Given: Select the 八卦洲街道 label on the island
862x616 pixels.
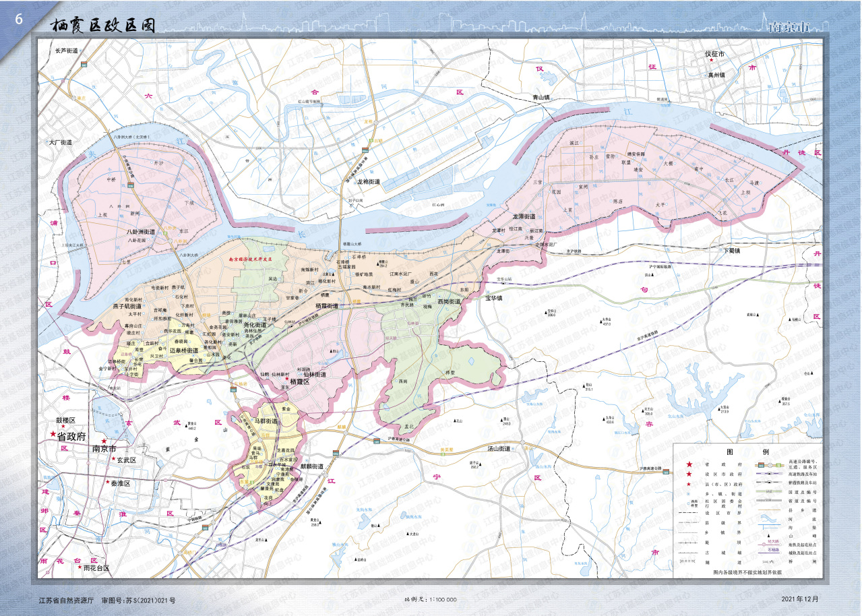Looking at the screenshot, I should pyautogui.click(x=141, y=232).
